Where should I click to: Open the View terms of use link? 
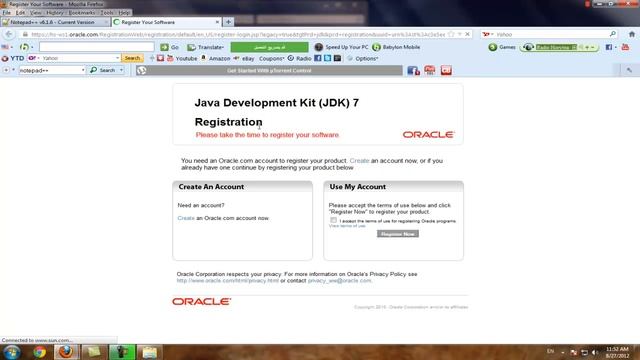pos(347,226)
